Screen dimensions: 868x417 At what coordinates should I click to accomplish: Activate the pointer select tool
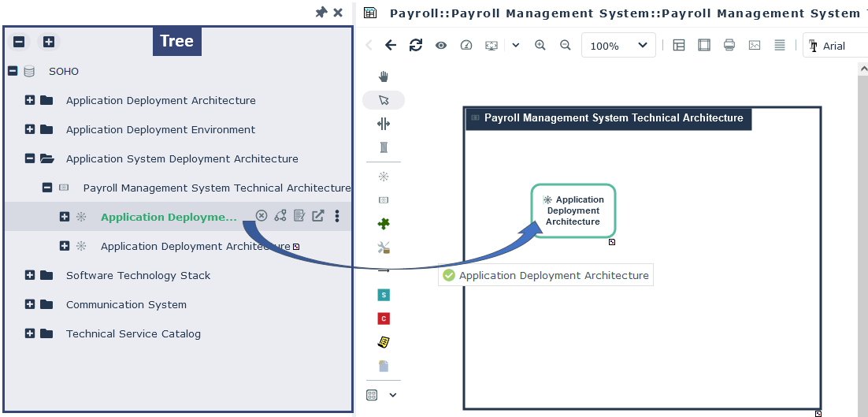click(384, 100)
